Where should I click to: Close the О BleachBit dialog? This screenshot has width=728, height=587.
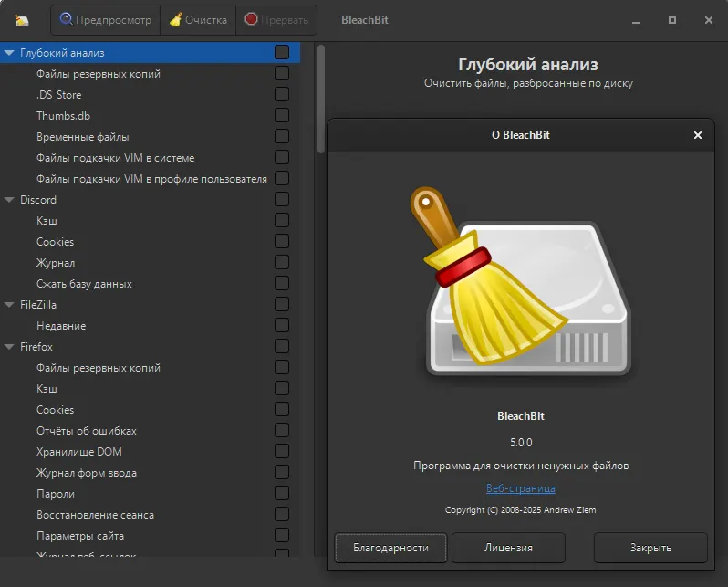pos(698,135)
